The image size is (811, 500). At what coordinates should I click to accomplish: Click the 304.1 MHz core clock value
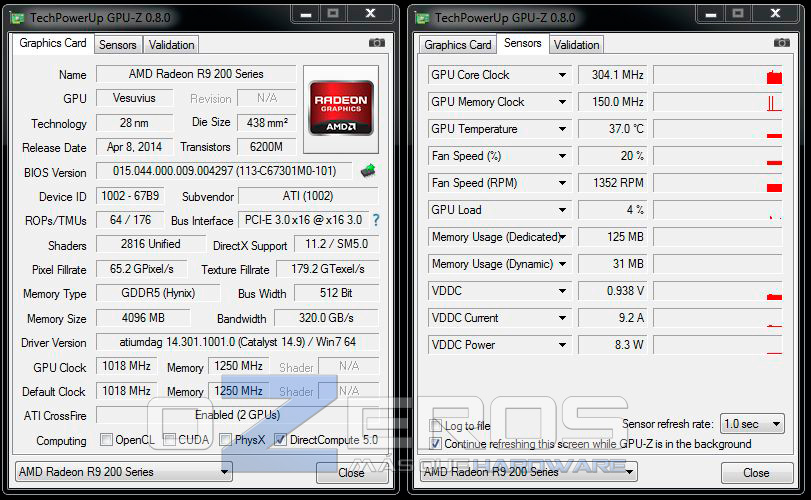click(611, 75)
